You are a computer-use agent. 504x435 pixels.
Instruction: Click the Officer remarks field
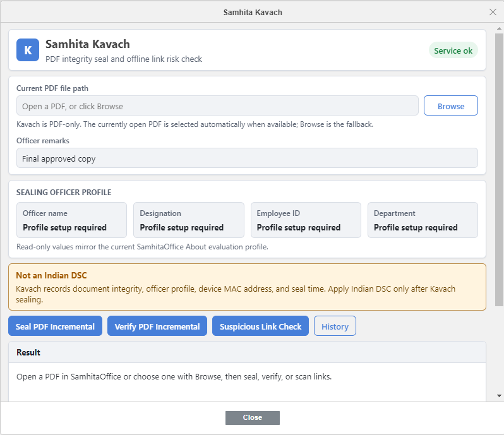[247, 158]
